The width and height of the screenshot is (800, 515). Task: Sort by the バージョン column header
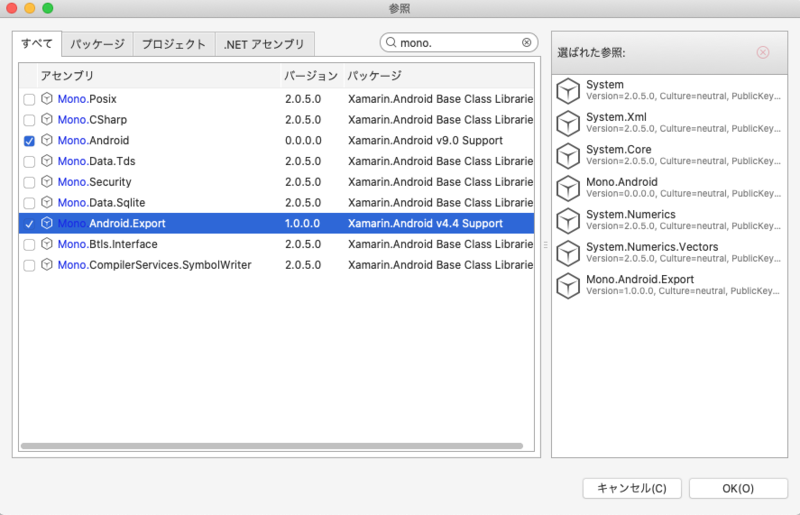[x=312, y=76]
